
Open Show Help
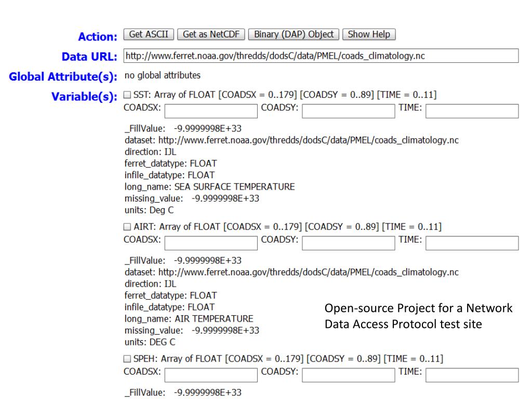point(369,34)
